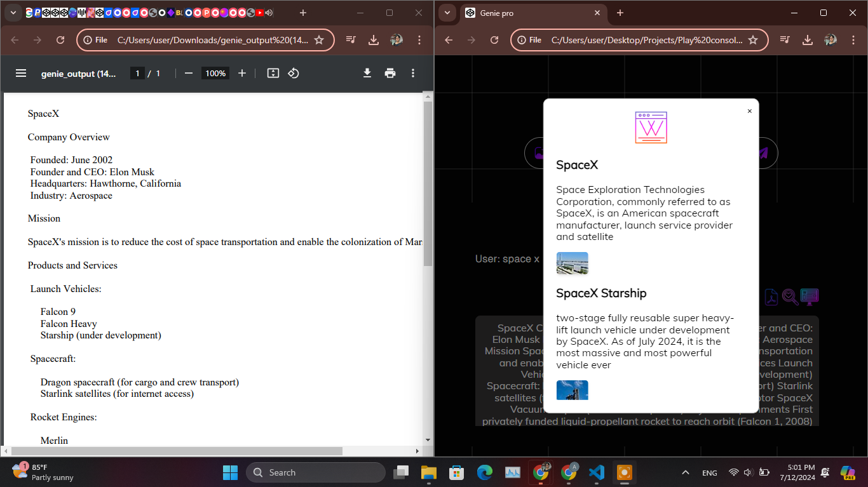The width and height of the screenshot is (868, 487).
Task: Expand tab search in left browser
Action: tap(13, 13)
